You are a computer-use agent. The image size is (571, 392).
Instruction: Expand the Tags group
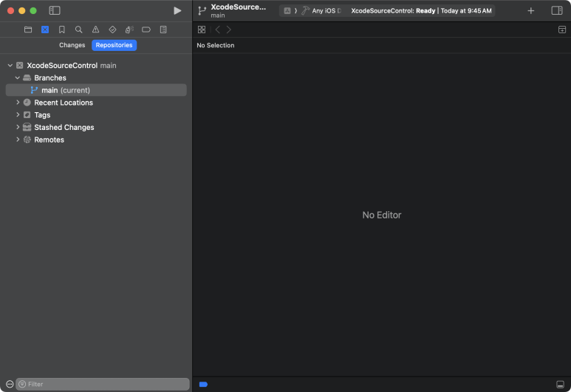pyautogui.click(x=18, y=115)
